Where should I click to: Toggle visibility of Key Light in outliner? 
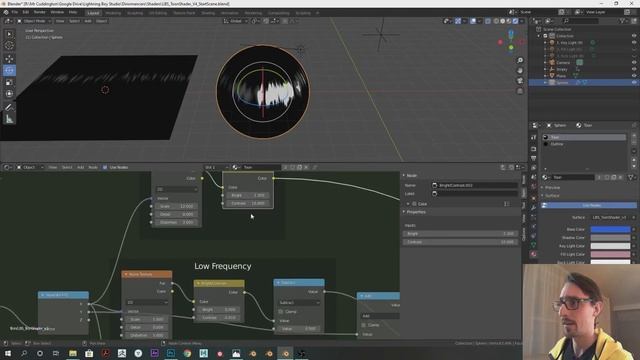634,42
